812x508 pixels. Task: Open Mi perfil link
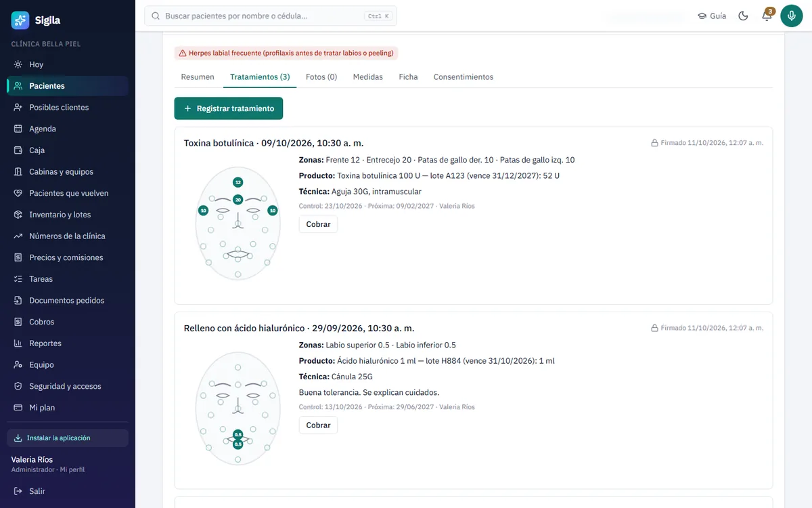coord(72,469)
